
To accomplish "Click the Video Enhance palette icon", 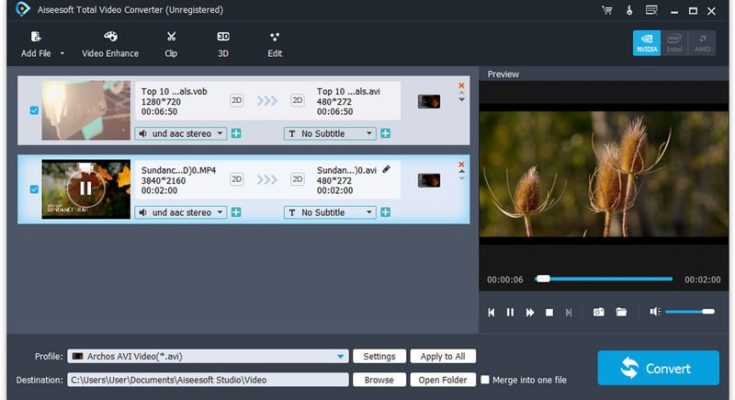I will point(110,37).
